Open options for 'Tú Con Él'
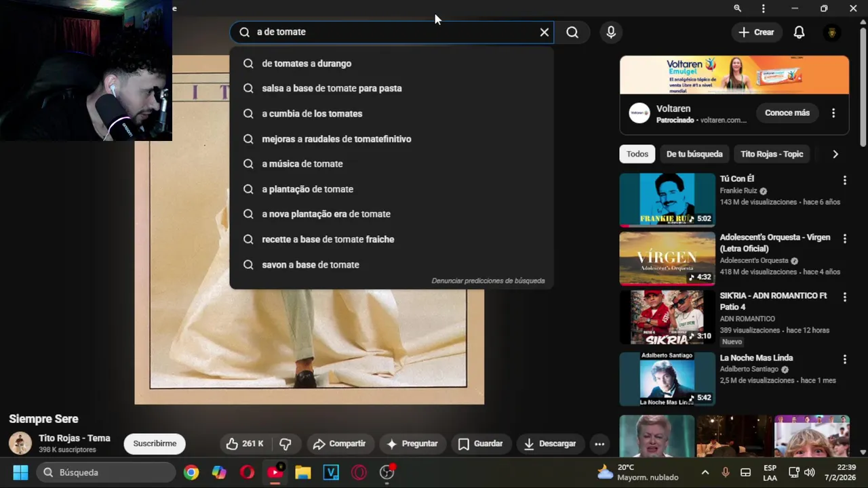 (x=844, y=180)
